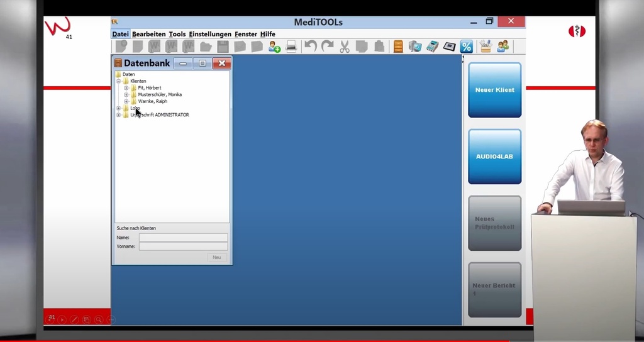
Task: Open the Hilfe menu
Action: pyautogui.click(x=268, y=34)
